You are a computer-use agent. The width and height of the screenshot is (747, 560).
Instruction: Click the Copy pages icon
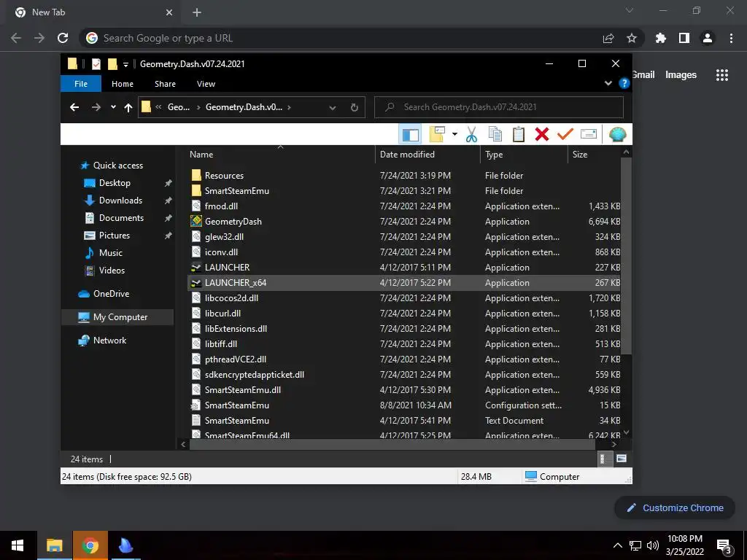(x=495, y=134)
